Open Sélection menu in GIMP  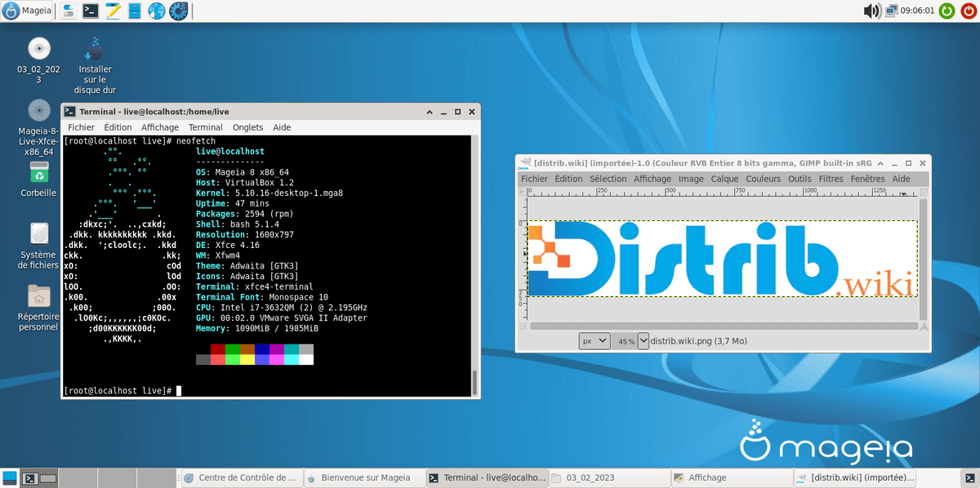coord(608,179)
